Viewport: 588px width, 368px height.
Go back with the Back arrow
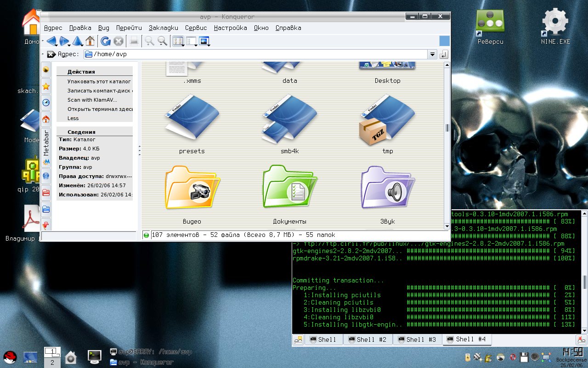pyautogui.click(x=51, y=41)
